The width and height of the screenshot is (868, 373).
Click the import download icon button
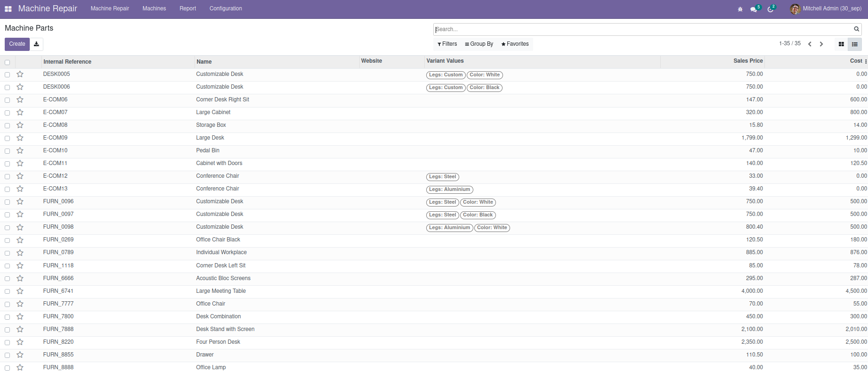(36, 44)
